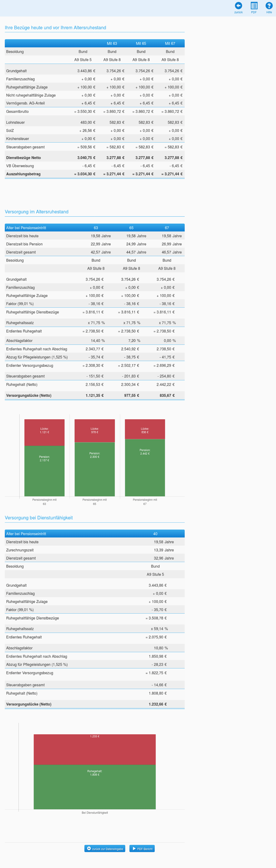276x868 pixels.
Task: Click the 'Mit 67' column header
Action: click(x=170, y=43)
